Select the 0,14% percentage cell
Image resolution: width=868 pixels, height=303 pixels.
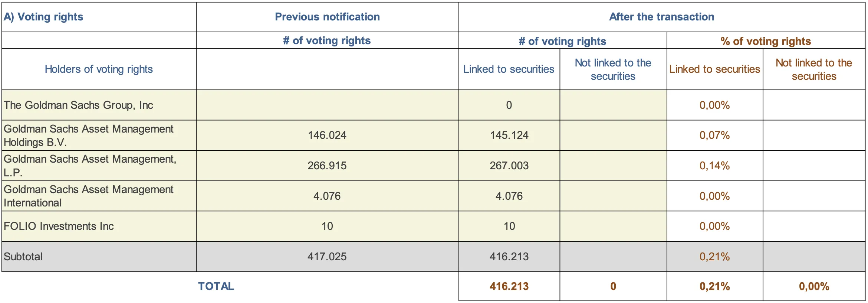(x=714, y=166)
